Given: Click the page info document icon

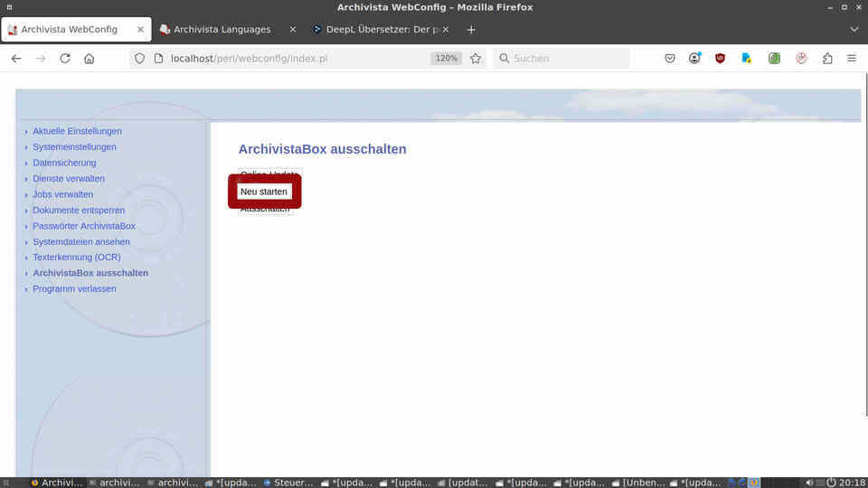Looking at the screenshot, I should pos(159,58).
